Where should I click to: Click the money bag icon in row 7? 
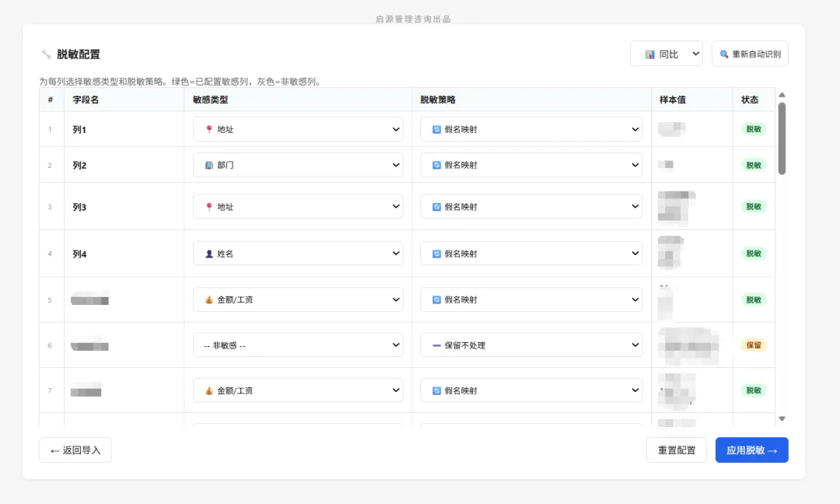tap(209, 391)
